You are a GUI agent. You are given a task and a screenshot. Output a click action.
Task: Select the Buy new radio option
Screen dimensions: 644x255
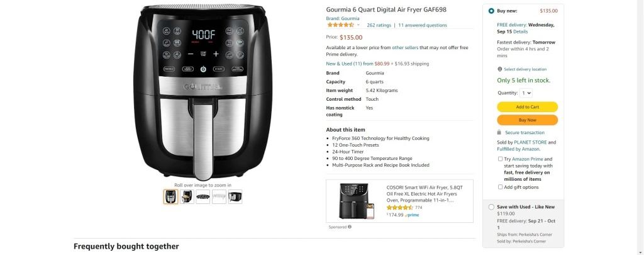pos(491,11)
